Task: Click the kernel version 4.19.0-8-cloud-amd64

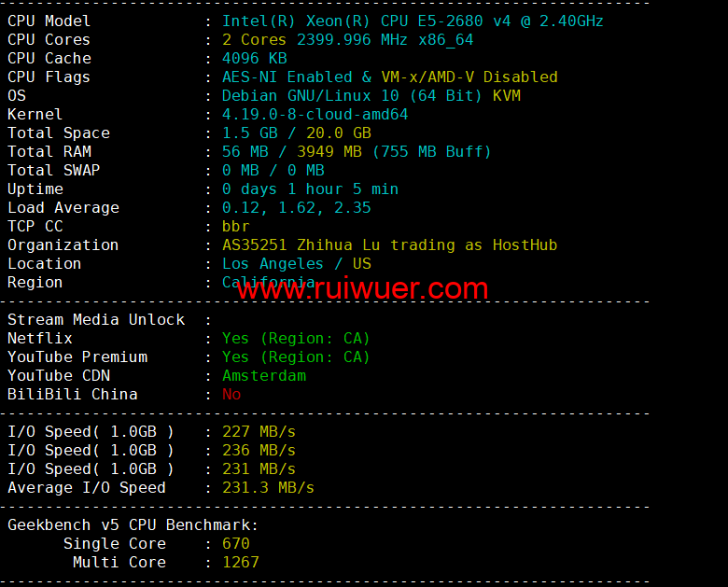Action: [x=315, y=114]
